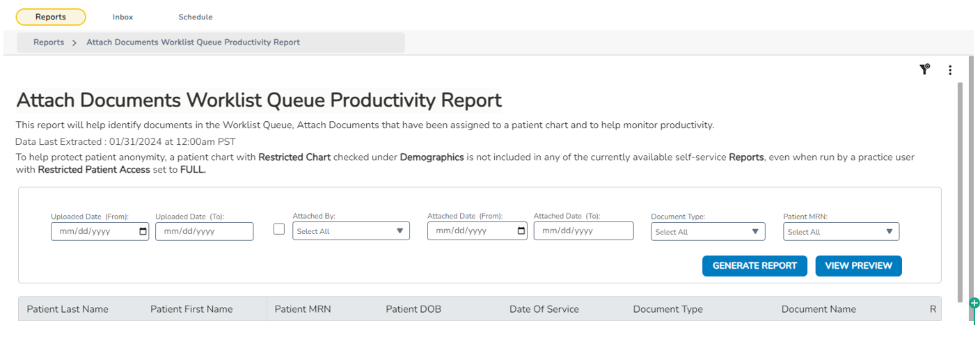Open calendar picker for Uploaded Date From
The width and height of the screenshot is (980, 360).
click(x=143, y=231)
